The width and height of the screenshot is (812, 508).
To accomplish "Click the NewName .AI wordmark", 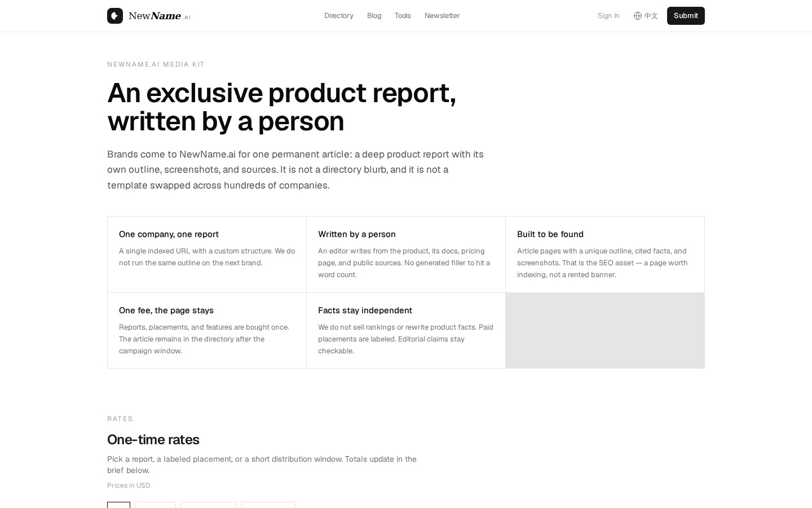I will (160, 16).
